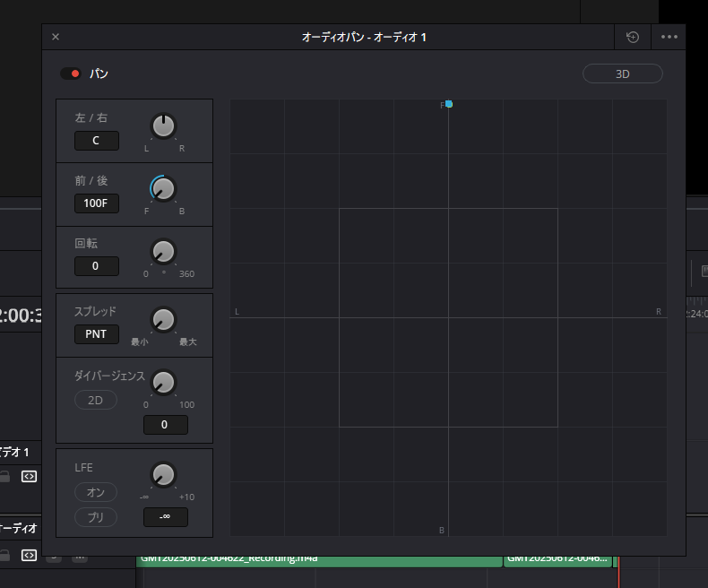
Task: Click the Spread knob
Action: [163, 319]
